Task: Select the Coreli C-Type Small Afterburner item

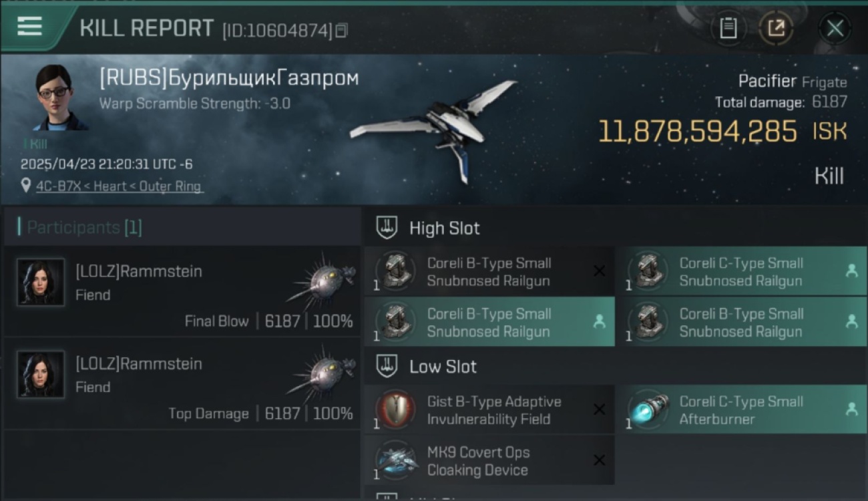Action: pos(742,410)
